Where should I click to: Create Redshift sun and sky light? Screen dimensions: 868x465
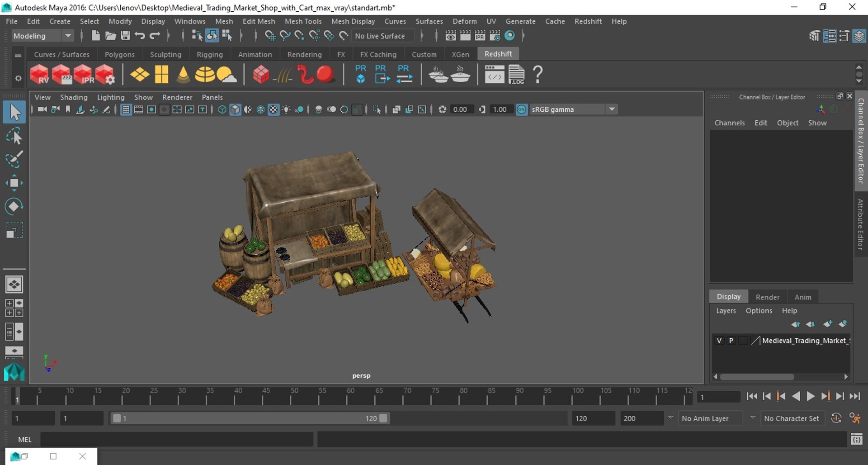click(x=226, y=75)
